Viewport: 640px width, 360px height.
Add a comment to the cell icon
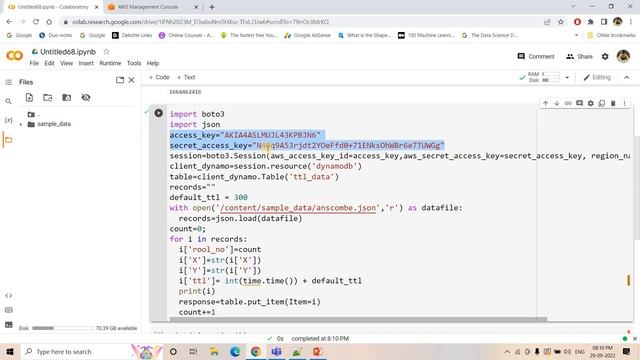pyautogui.click(x=579, y=103)
